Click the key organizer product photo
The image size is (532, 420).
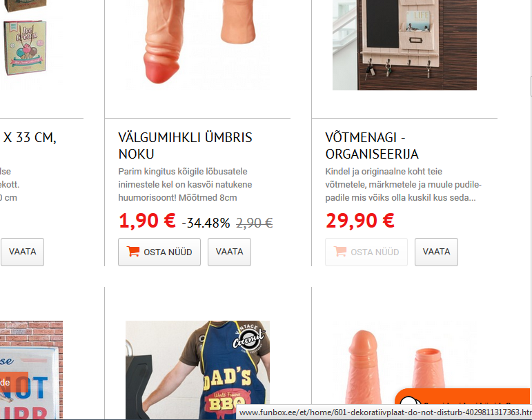[x=404, y=45]
